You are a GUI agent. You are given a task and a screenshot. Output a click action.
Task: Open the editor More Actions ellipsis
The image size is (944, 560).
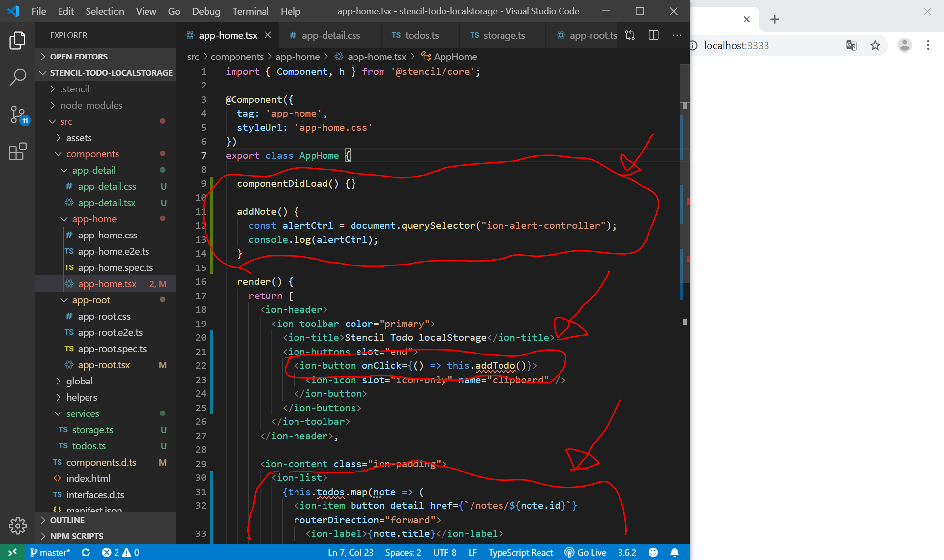click(x=677, y=35)
